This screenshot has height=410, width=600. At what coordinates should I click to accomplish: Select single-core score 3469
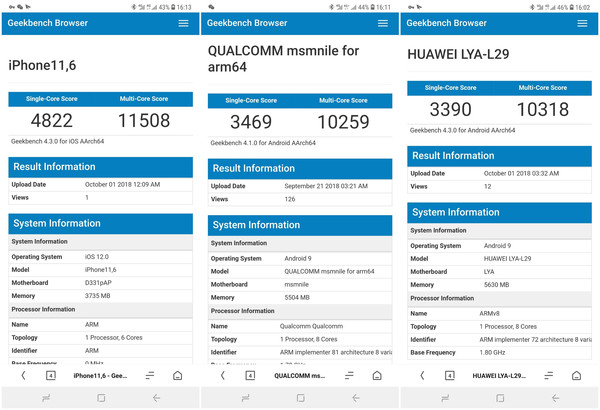pos(251,122)
